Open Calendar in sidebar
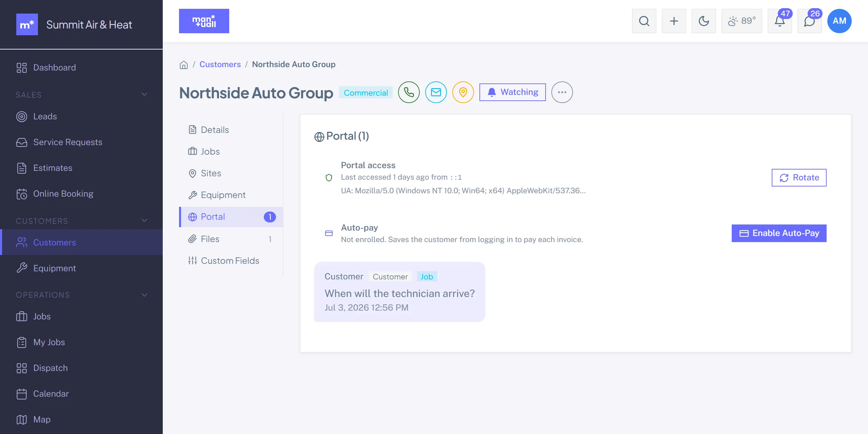This screenshot has width=868, height=434. click(x=81, y=394)
